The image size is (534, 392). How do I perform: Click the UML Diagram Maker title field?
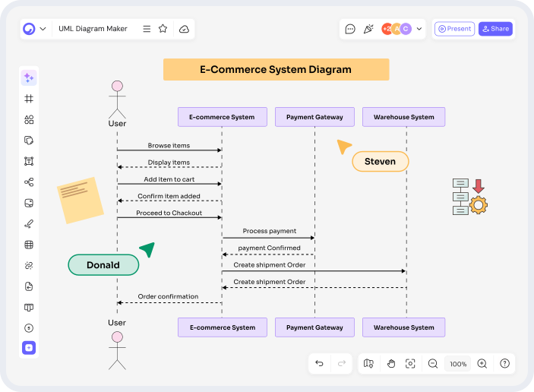93,29
